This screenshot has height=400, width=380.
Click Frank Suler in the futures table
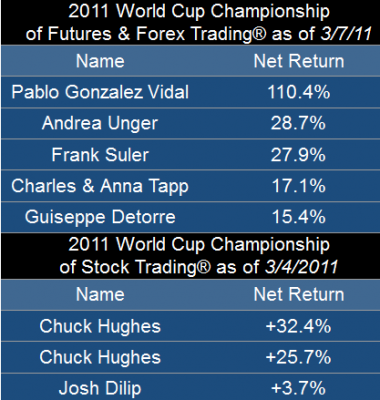[100, 154]
